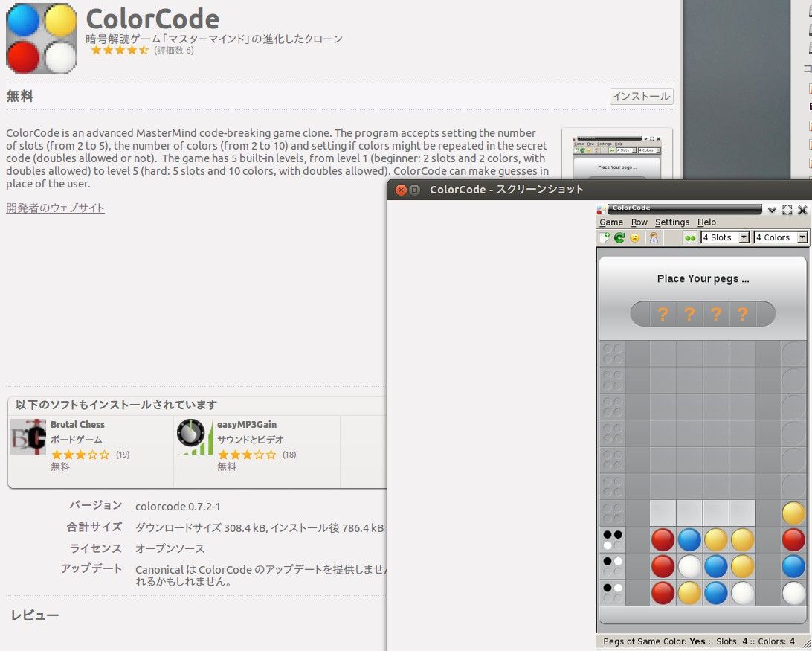Click hint pegs beside red-blue-yellow-yellow row

point(613,539)
